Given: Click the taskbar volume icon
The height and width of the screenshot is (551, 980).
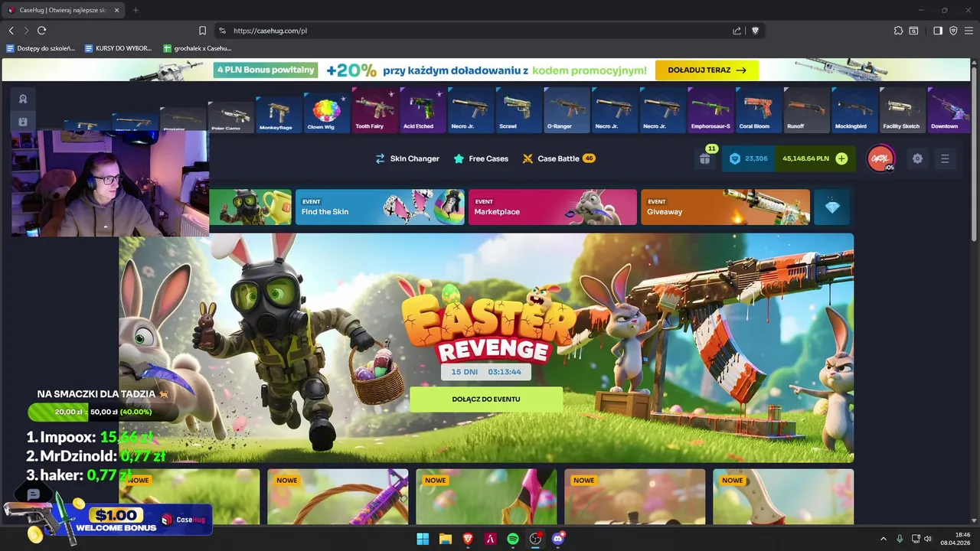Looking at the screenshot, I should pyautogui.click(x=928, y=539).
